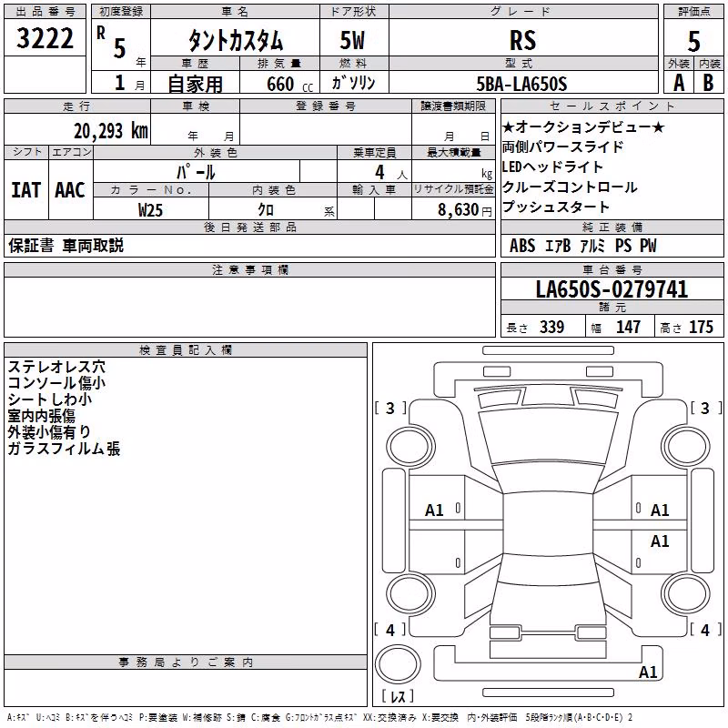Click the 保証書 車両取説 entry

point(66,246)
